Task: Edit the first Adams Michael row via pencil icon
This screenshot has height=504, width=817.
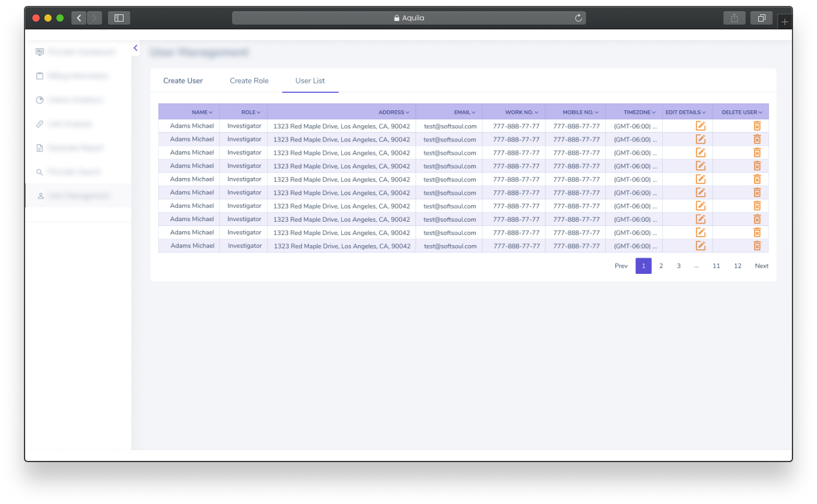Action: pos(701,126)
